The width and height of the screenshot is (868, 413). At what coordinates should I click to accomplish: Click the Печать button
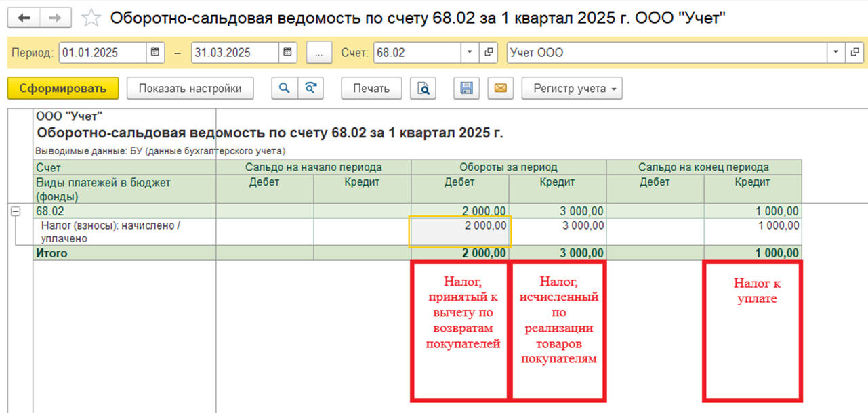(371, 88)
